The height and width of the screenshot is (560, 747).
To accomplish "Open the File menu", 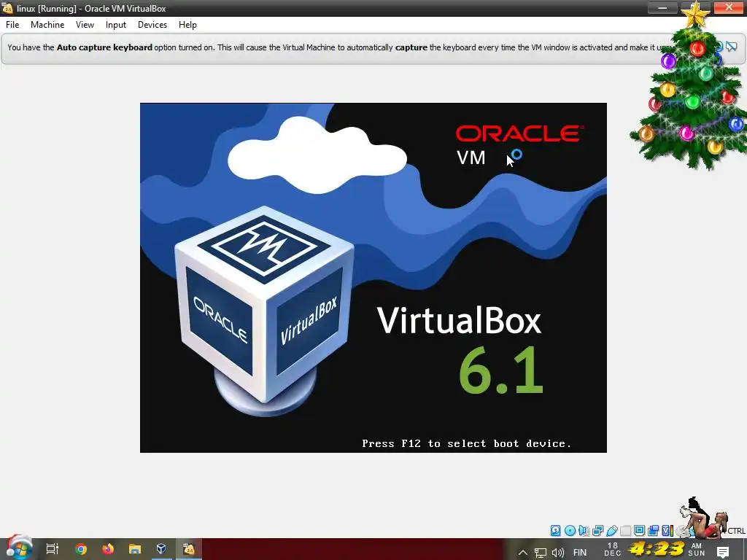I will pyautogui.click(x=12, y=25).
